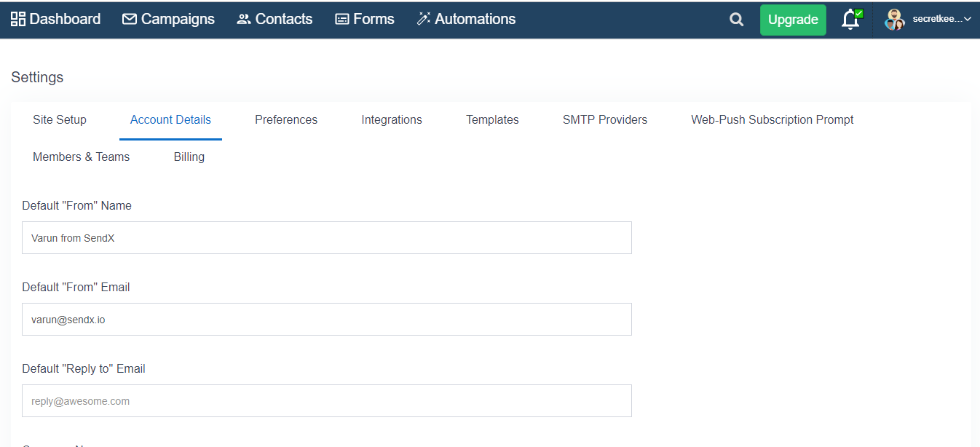Open the SMTP Providers tab

coord(604,120)
